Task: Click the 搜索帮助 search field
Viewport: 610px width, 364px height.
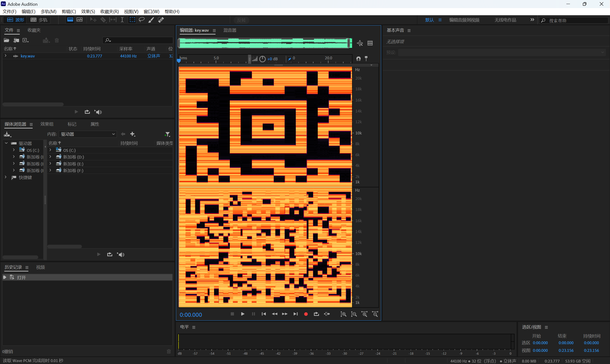Action: click(574, 20)
